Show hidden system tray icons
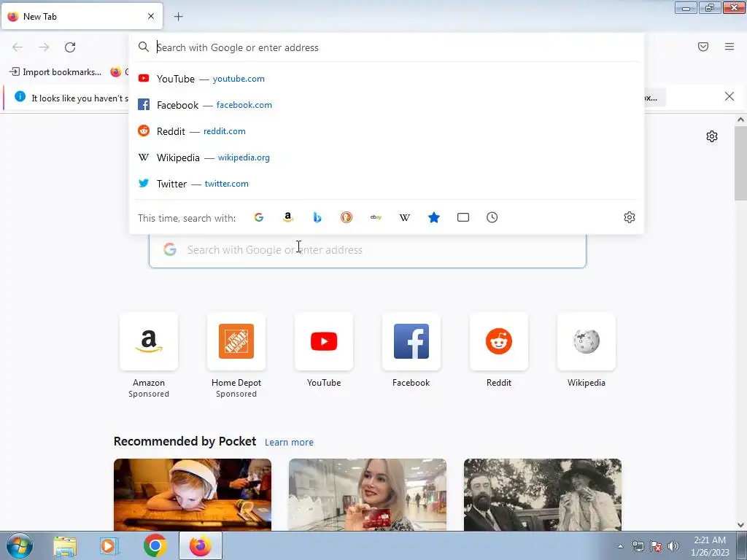The image size is (747, 560). (620, 546)
